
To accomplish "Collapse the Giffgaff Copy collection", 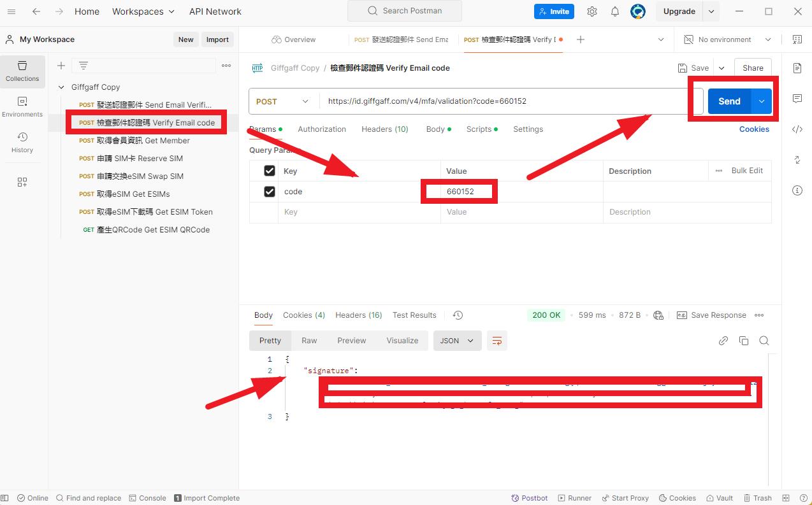I will tap(61, 87).
